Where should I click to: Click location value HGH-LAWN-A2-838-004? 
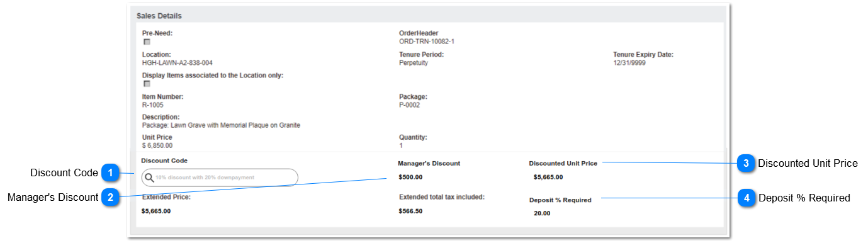[178, 63]
